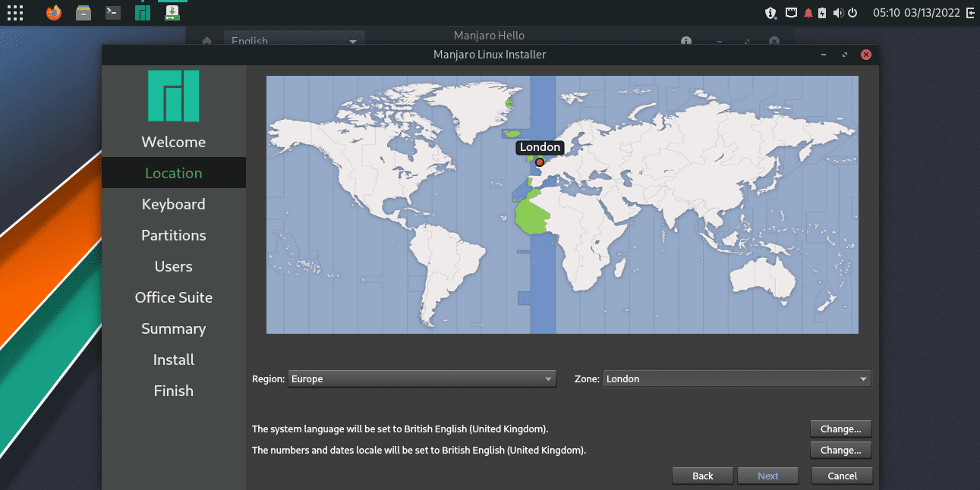Select the Welcome step in sidebar
Screen dimensions: 980x490
tap(173, 142)
